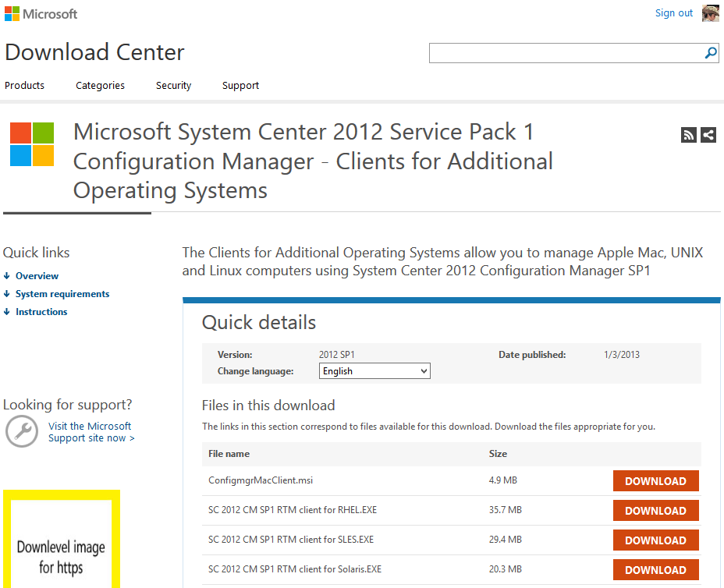
Task: Open the Security menu
Action: (174, 85)
